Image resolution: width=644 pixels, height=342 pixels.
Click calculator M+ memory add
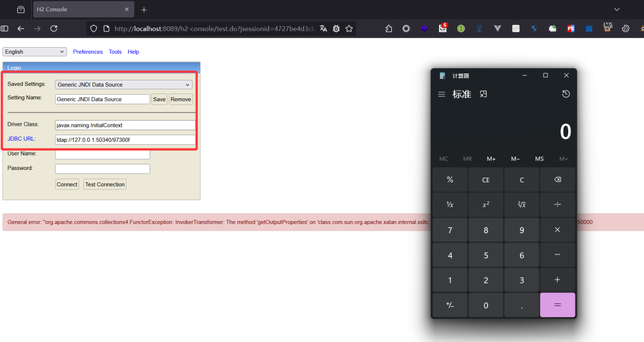click(x=491, y=159)
